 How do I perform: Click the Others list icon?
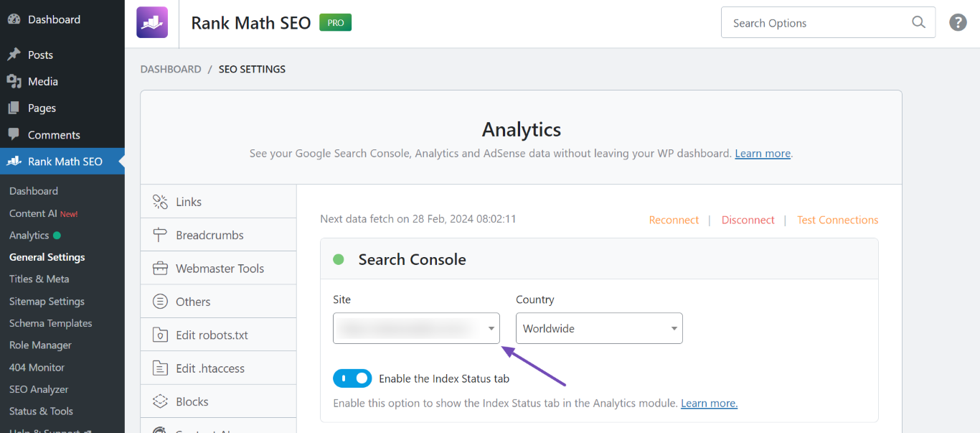coord(161,302)
